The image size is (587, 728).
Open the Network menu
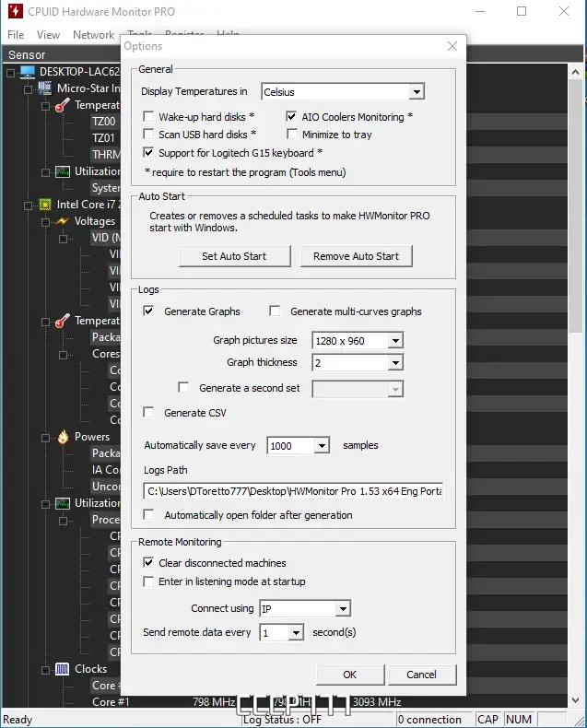[x=93, y=35]
